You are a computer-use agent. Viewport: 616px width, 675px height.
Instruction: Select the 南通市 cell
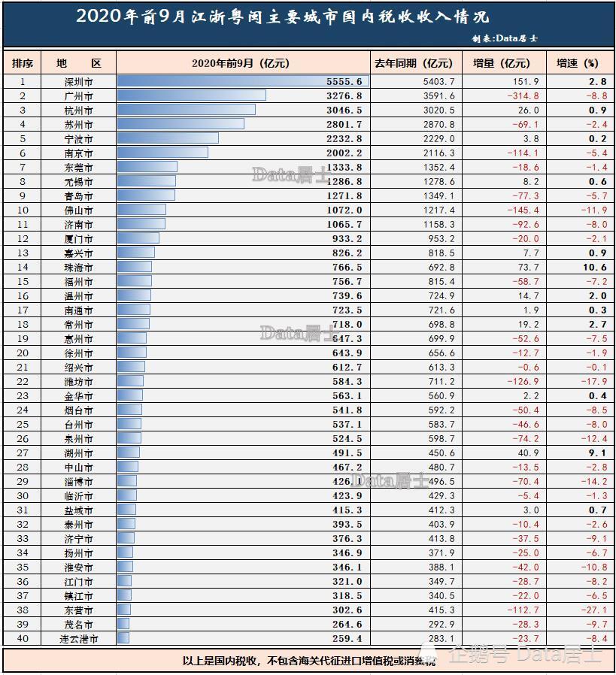(79, 310)
